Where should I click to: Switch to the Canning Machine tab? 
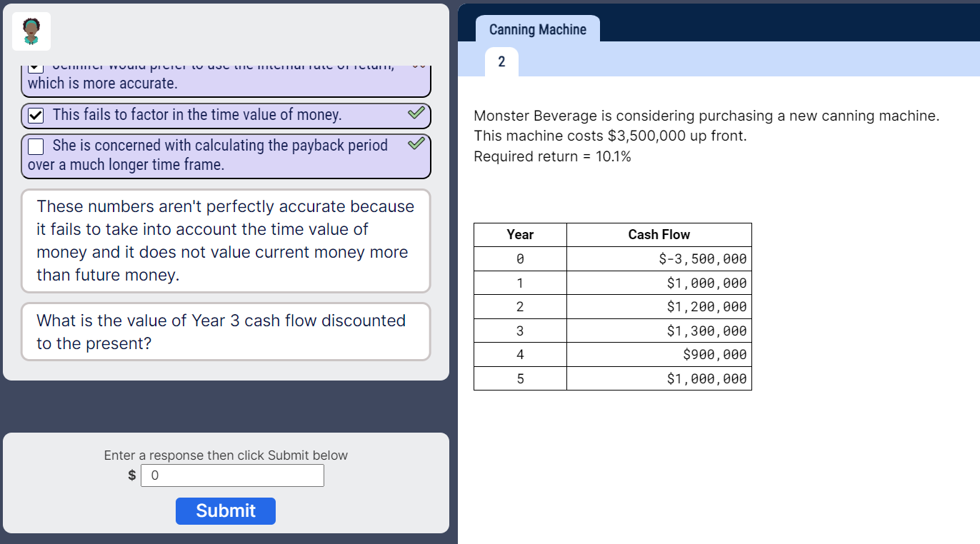pos(536,29)
